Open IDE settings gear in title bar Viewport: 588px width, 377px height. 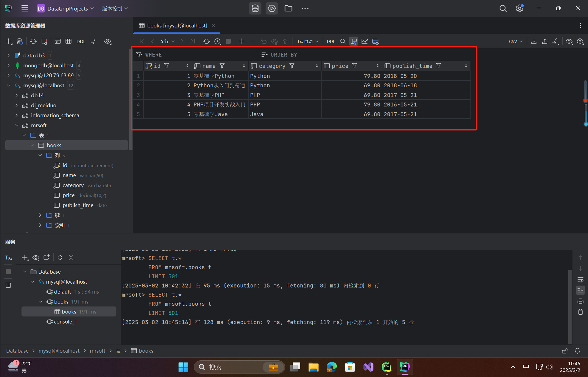[520, 8]
